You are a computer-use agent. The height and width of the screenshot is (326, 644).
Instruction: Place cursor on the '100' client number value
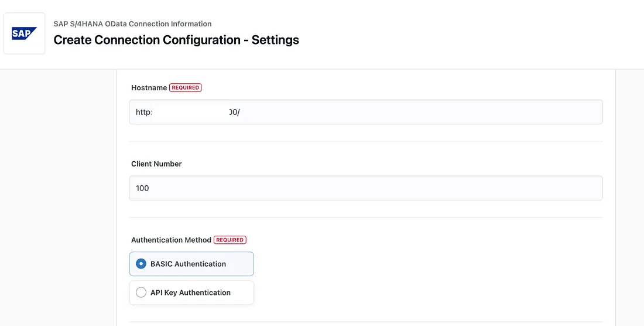pyautogui.click(x=142, y=188)
